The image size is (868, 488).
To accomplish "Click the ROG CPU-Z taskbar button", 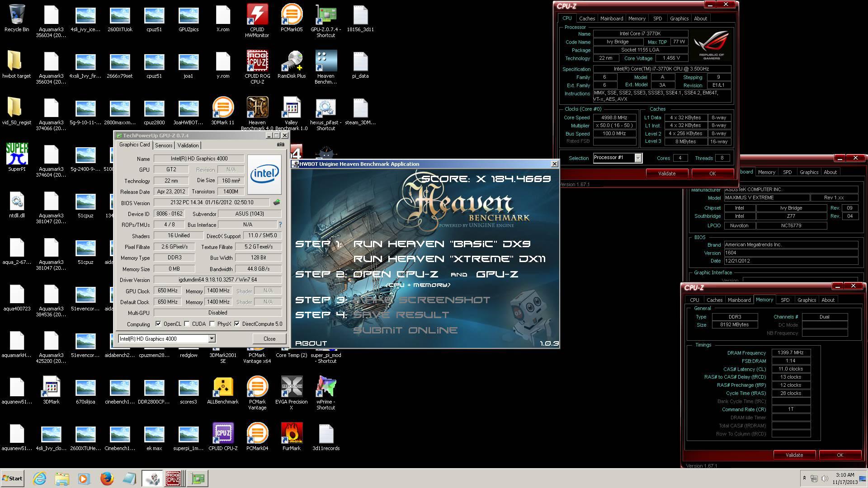I will coord(173,479).
